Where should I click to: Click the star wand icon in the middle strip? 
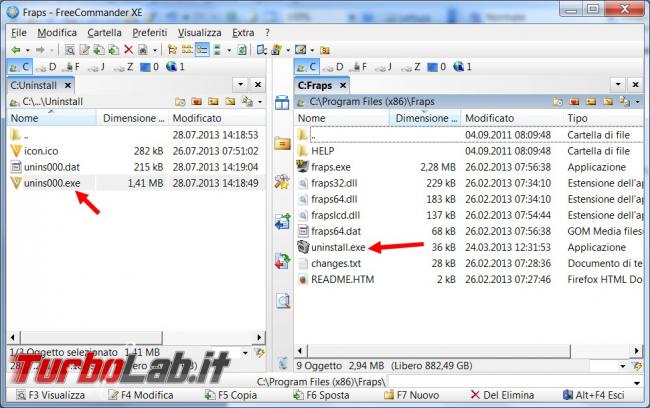(x=282, y=182)
